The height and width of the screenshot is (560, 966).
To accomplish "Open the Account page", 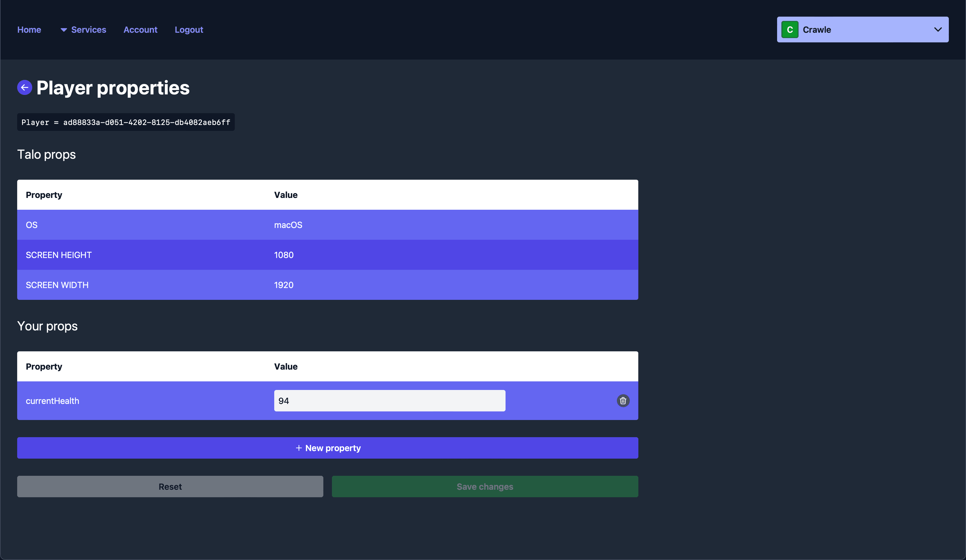I will coord(140,30).
